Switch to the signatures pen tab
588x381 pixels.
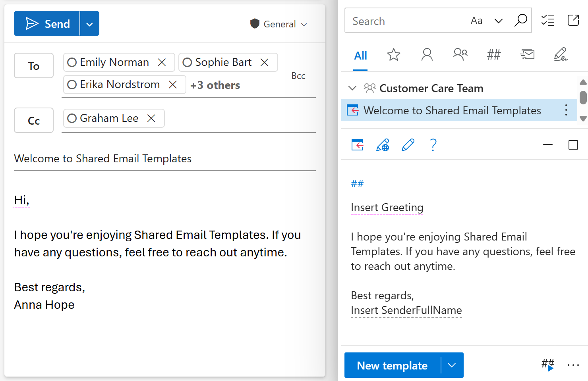point(561,54)
